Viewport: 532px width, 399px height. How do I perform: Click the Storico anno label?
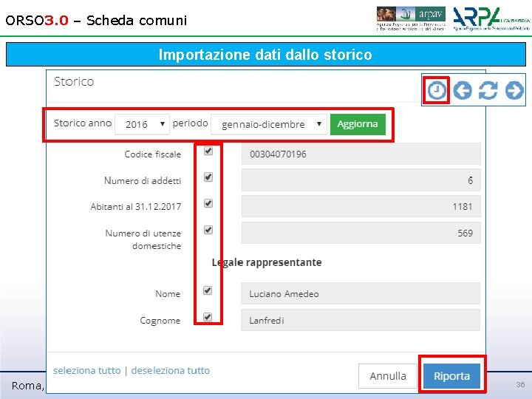(x=83, y=123)
